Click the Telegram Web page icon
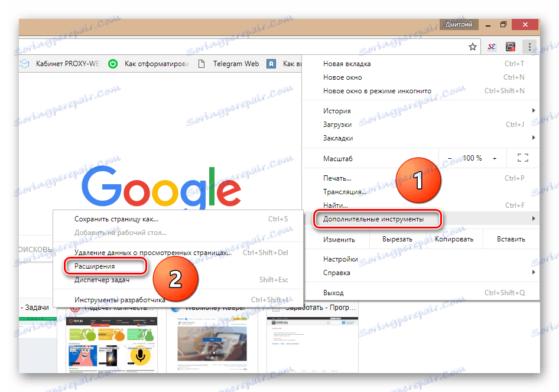Viewport: 559px width, 392px height. tap(201, 64)
